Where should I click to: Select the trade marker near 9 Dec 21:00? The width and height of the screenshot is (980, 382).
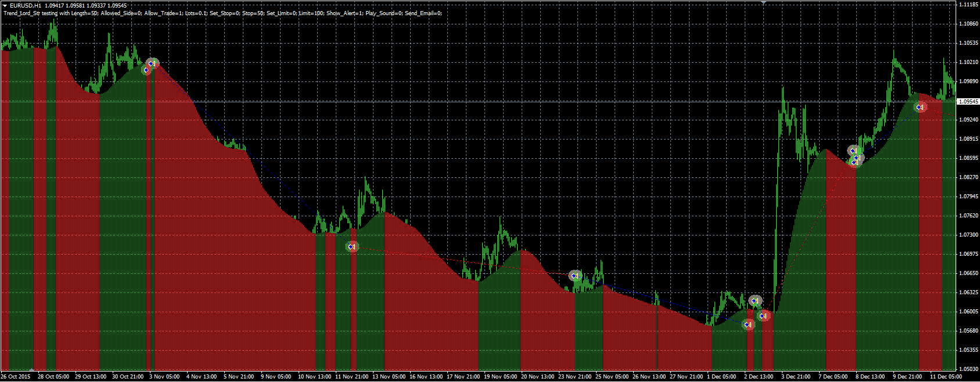[x=920, y=107]
